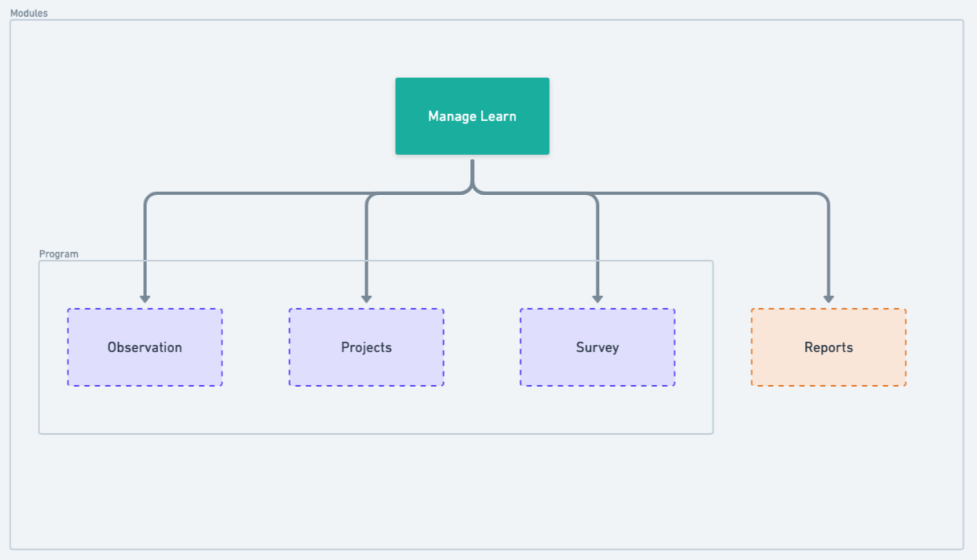The image size is (977, 560).
Task: Select the arrowhead pointing into Survey
Action: pos(597,299)
